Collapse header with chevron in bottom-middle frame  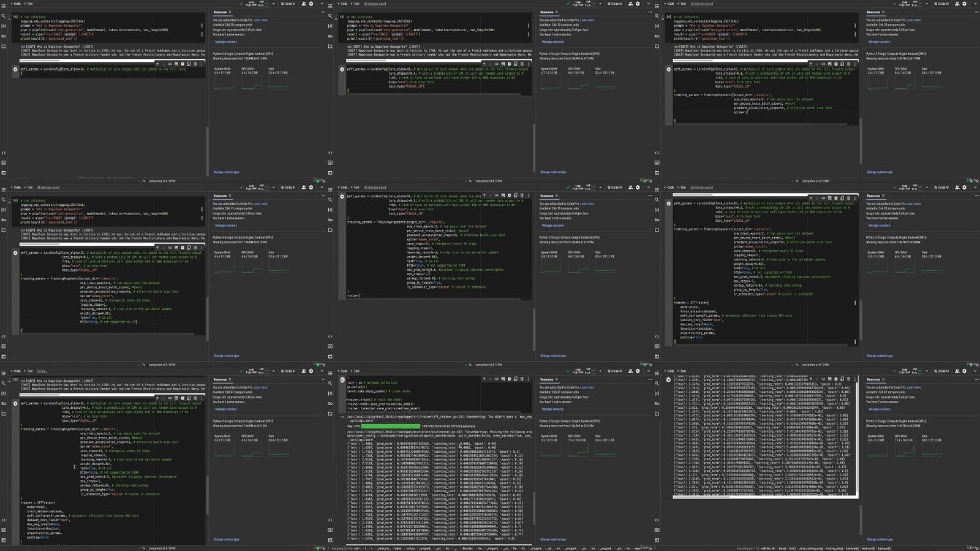click(x=648, y=371)
